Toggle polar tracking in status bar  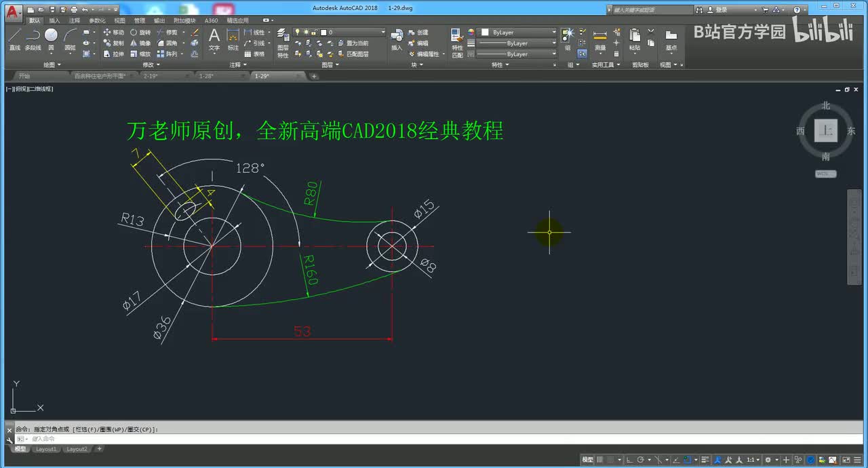click(x=640, y=460)
